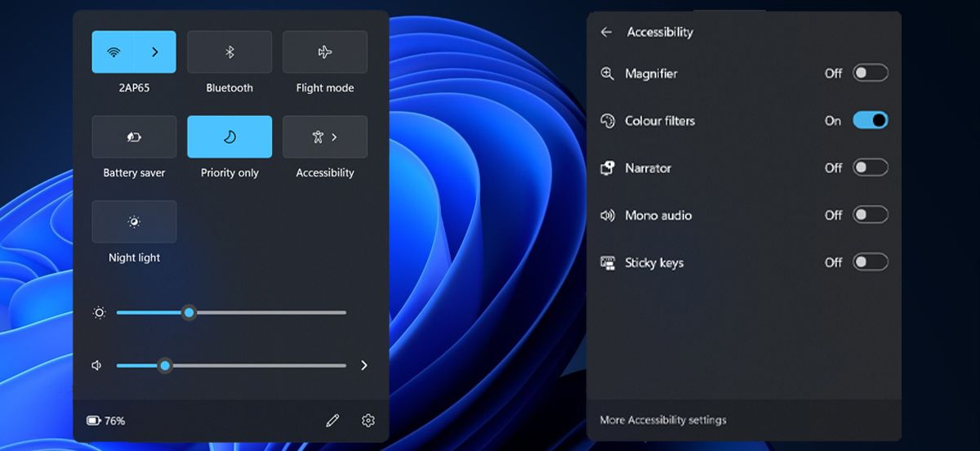Image resolution: width=980 pixels, height=451 pixels.
Task: Click the "Off" status of Sticky keys
Action: click(x=833, y=263)
